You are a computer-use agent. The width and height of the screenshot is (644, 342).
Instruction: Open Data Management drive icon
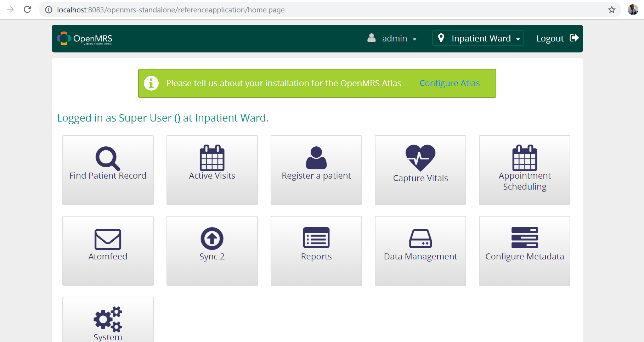click(x=420, y=239)
